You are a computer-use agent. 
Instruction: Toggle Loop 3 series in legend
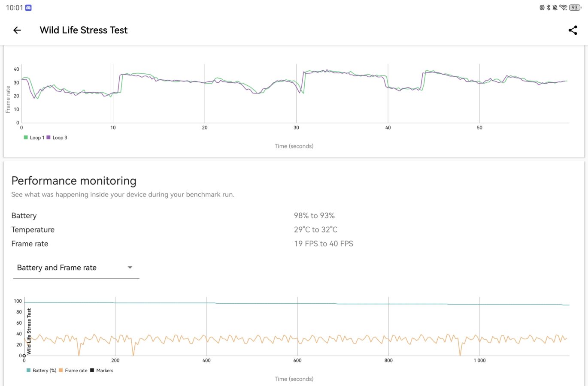point(57,138)
